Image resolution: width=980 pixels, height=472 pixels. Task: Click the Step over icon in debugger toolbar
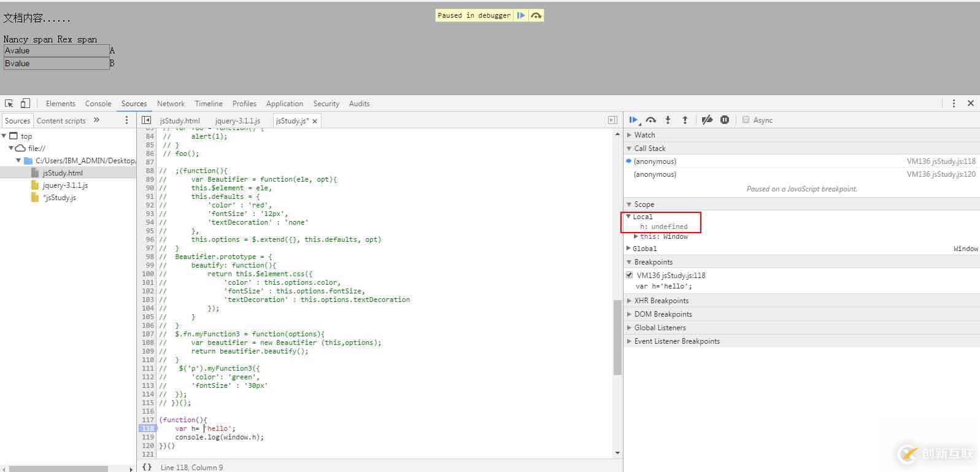pyautogui.click(x=651, y=120)
